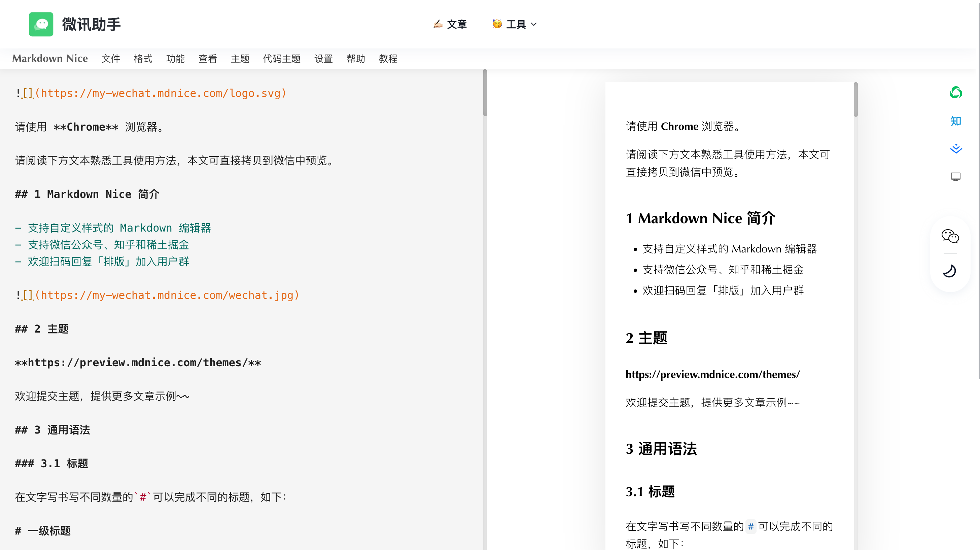Click the Markdown Nice title link
Screen dimensions: 980x550
tap(50, 59)
